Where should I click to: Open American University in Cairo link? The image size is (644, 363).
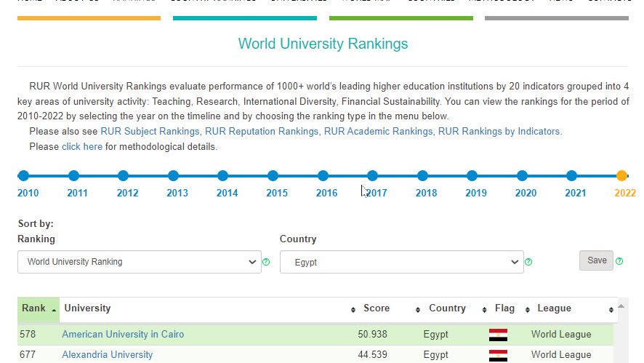[123, 334]
